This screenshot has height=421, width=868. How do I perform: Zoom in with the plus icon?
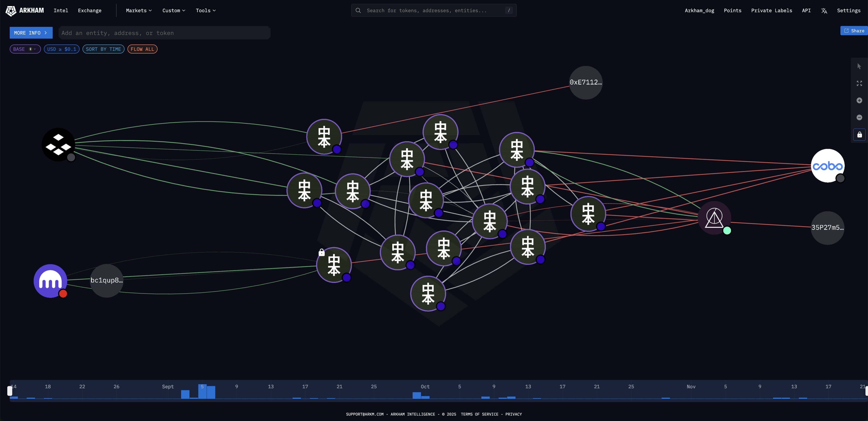(859, 100)
